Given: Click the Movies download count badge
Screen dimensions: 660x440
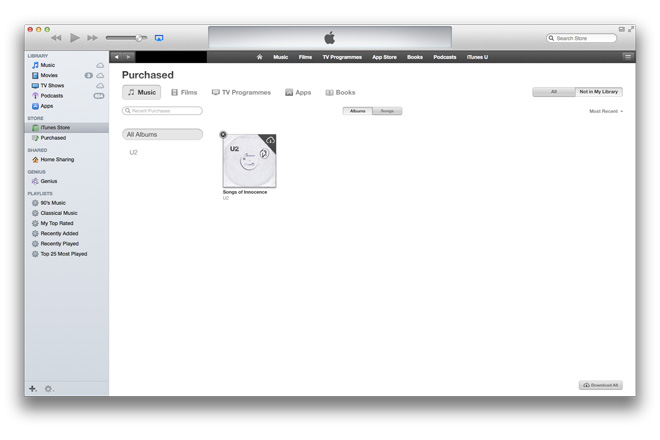Looking at the screenshot, I should tap(88, 75).
